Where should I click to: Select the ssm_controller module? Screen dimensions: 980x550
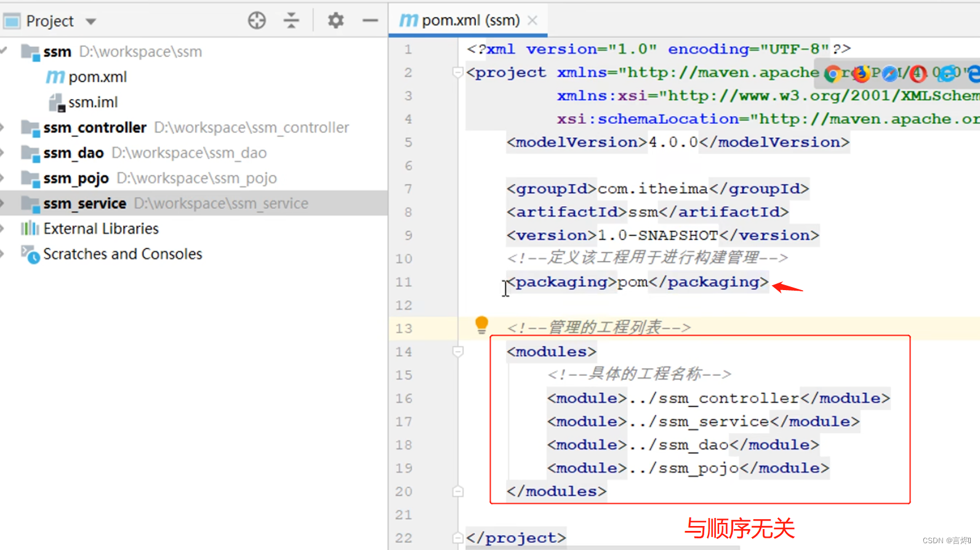(x=95, y=127)
